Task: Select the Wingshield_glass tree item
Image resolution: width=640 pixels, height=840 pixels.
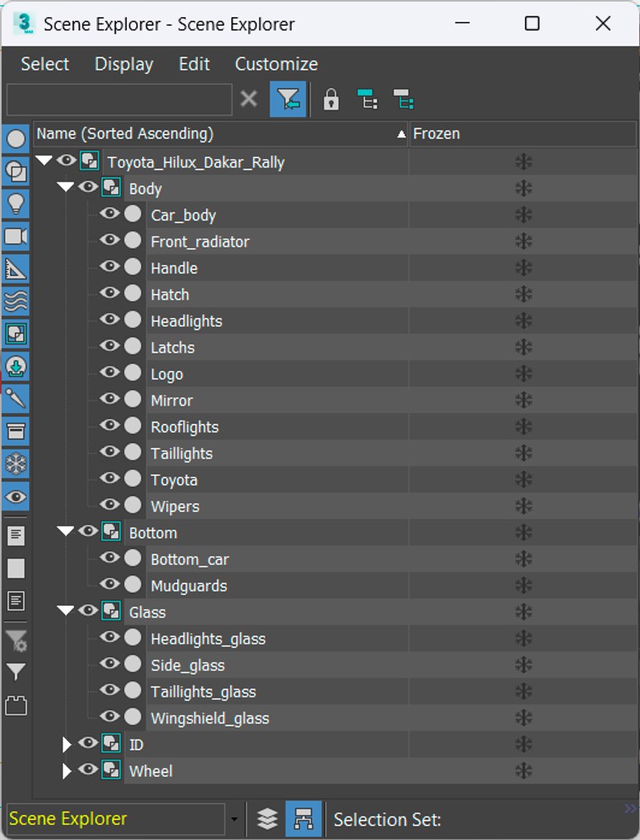Action: pos(209,718)
